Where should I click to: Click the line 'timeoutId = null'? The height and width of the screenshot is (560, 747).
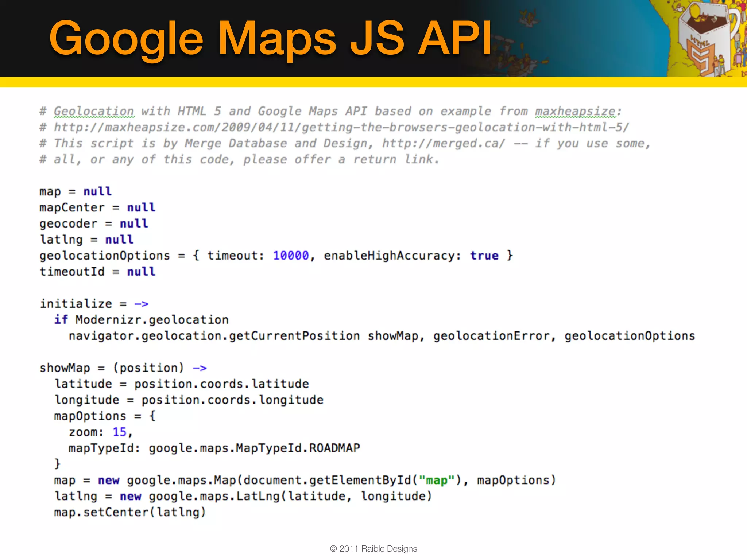pyautogui.click(x=97, y=272)
